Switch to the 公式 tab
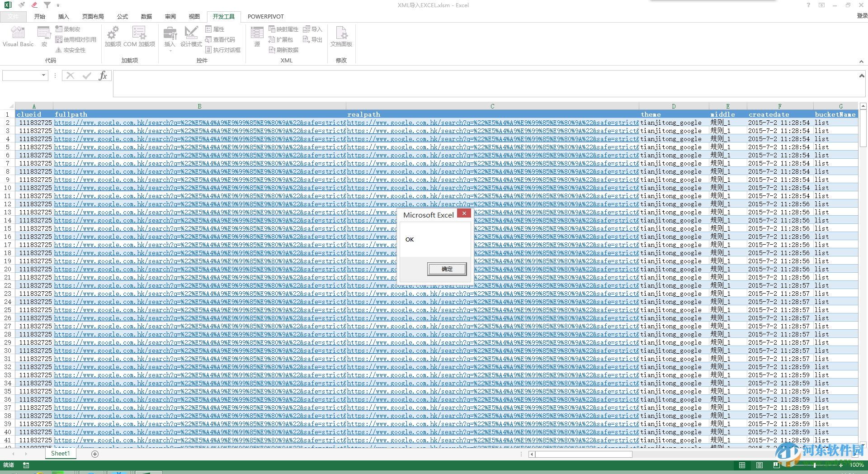Image resolution: width=868 pixels, height=474 pixels. [123, 17]
